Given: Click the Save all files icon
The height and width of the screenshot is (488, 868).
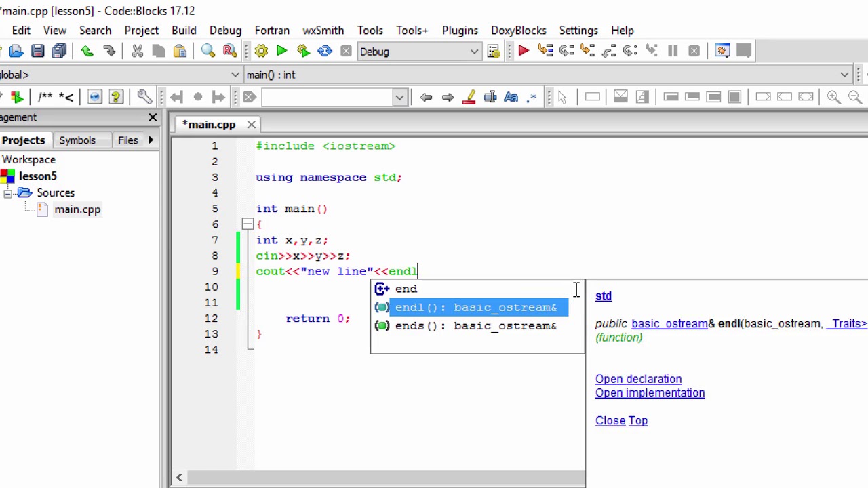Looking at the screenshot, I should click(x=59, y=51).
